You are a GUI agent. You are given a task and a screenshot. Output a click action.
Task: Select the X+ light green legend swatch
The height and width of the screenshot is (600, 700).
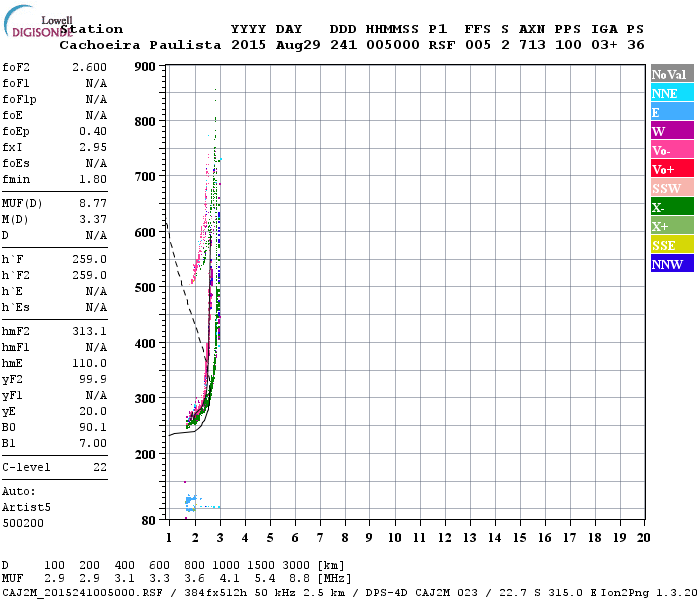pyautogui.click(x=672, y=225)
